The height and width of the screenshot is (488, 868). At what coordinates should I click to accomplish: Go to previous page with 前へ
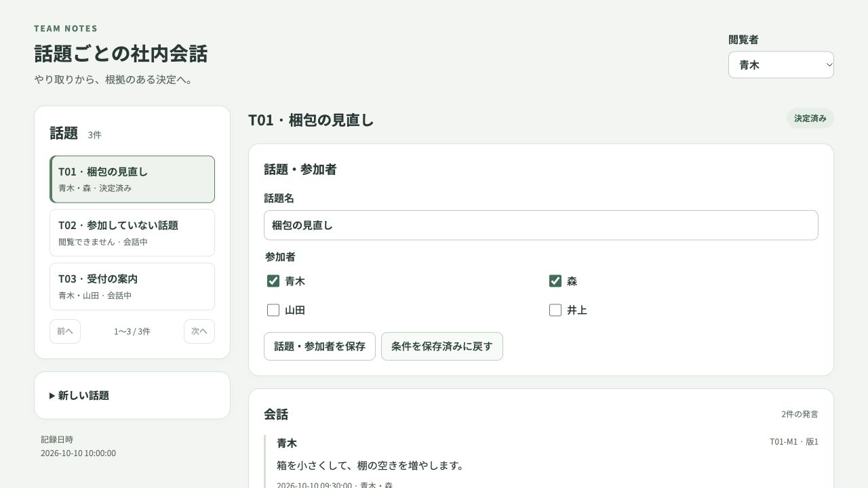coord(65,331)
